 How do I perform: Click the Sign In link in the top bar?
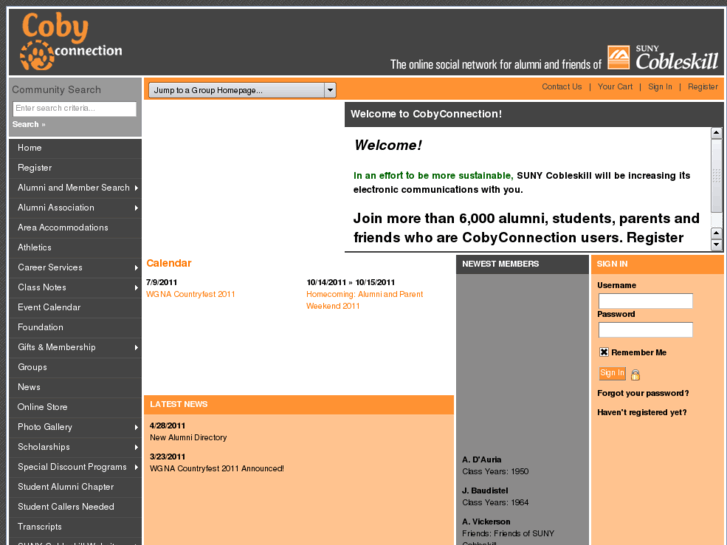click(x=660, y=87)
